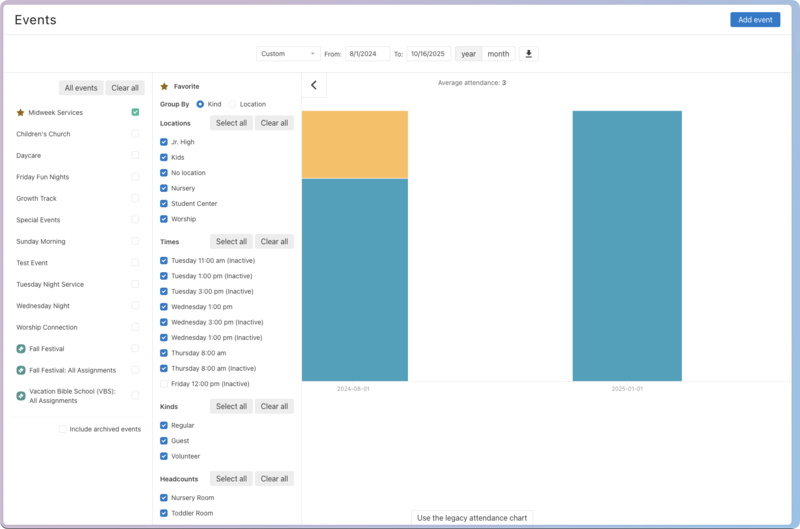The height and width of the screenshot is (529, 800).
Task: Click the Fall Festival: All Assignments icon
Action: [x=21, y=370]
